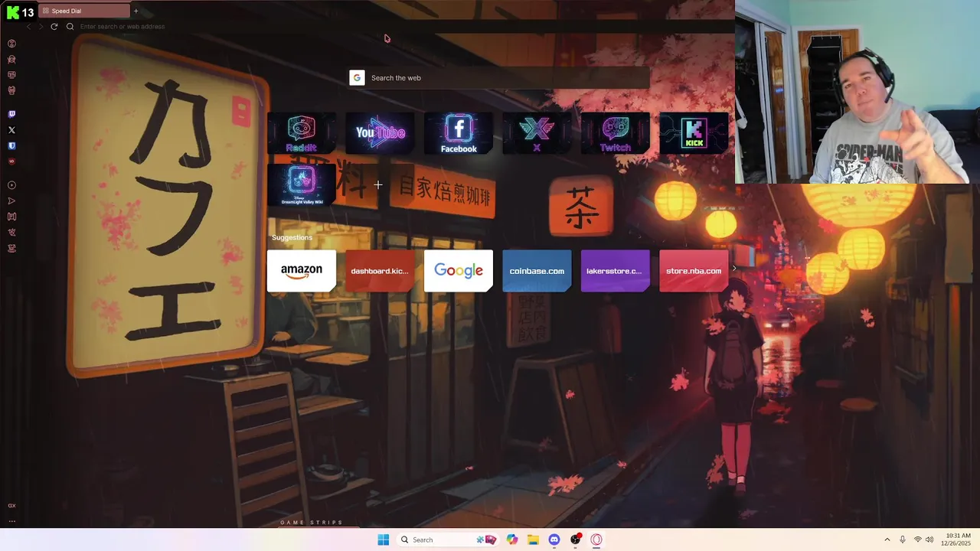980x551 pixels.
Task: Add a new speed dial site
Action: [x=378, y=185]
